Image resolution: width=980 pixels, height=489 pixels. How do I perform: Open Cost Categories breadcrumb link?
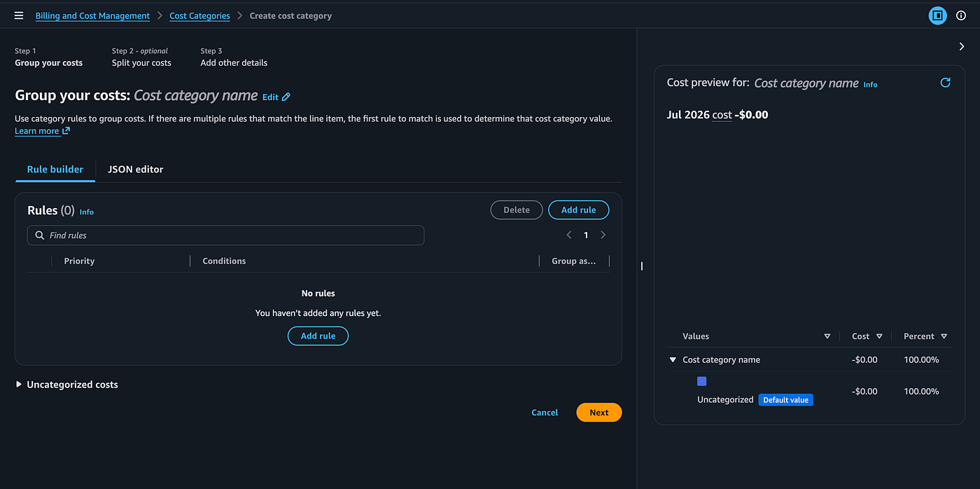coord(199,15)
